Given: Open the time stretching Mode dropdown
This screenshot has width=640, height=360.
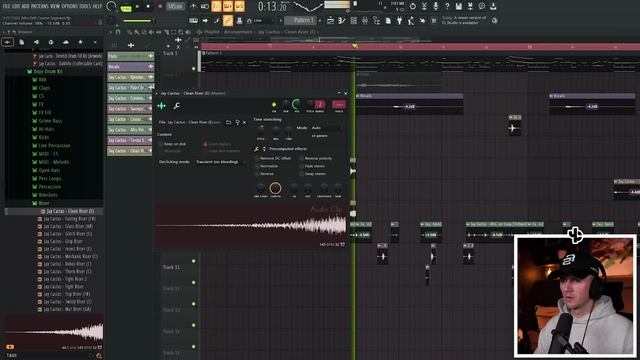Looking at the screenshot, I should pos(326,128).
